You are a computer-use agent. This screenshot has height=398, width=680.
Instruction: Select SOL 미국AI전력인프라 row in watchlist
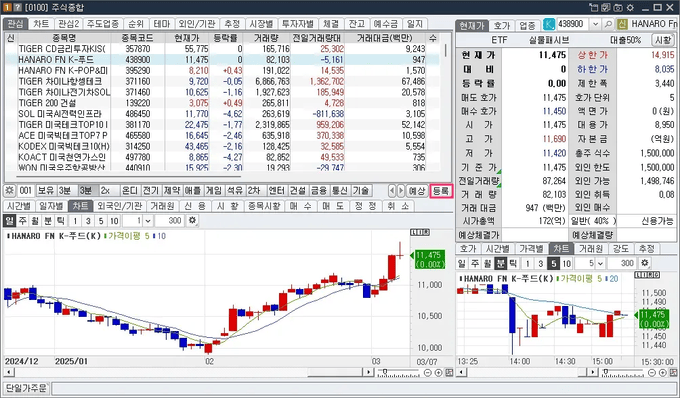click(x=222, y=114)
